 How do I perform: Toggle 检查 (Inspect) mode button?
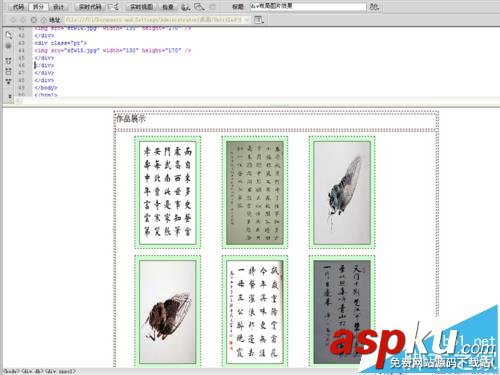tap(168, 6)
